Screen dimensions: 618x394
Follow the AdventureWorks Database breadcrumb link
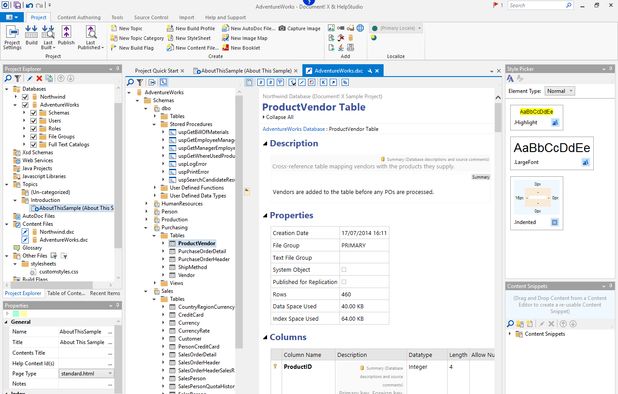(x=294, y=129)
